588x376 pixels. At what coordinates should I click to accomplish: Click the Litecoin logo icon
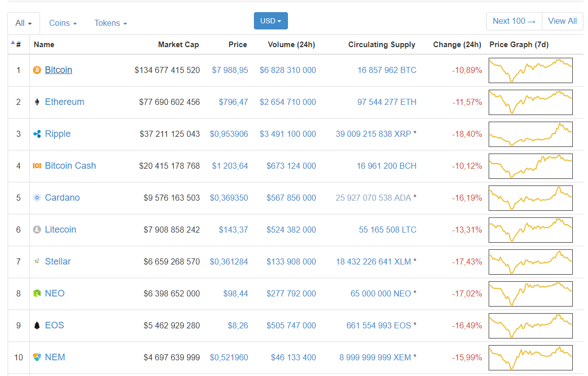[x=36, y=230]
